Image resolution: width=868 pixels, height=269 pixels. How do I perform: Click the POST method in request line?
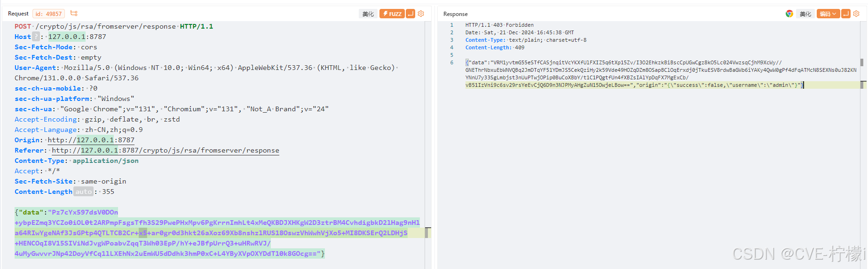(23, 26)
